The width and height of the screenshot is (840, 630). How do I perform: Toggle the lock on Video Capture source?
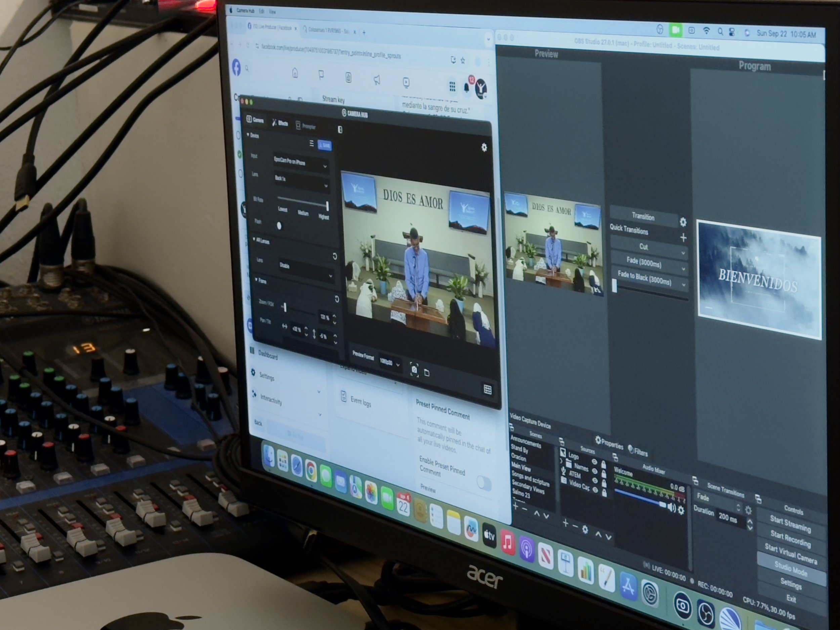tap(604, 493)
